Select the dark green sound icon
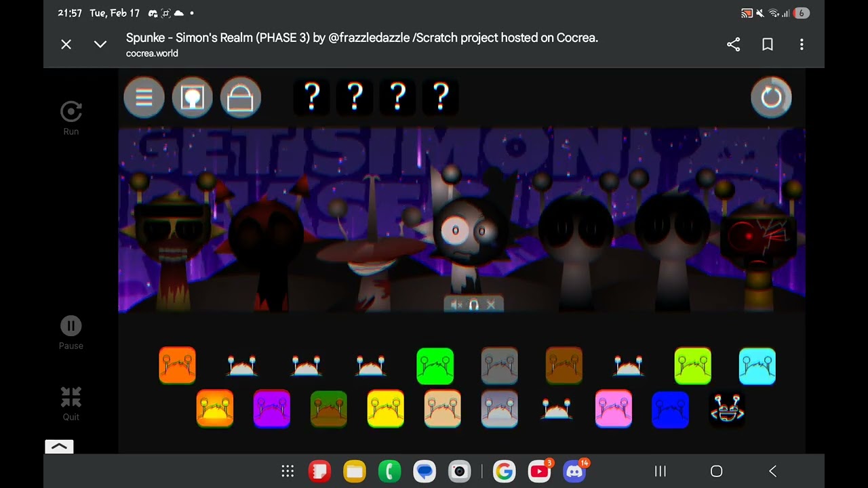The image size is (868, 488). click(x=329, y=409)
